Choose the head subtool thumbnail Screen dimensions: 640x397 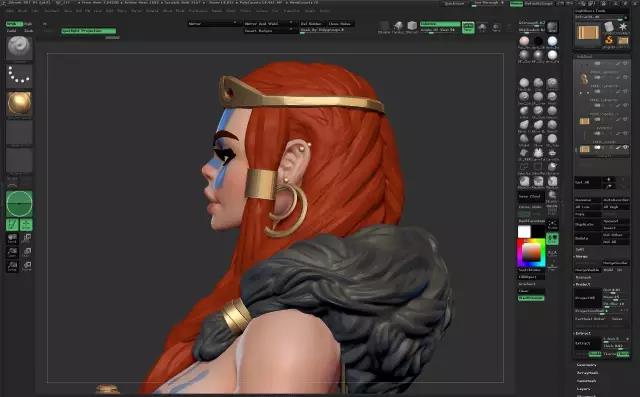click(584, 79)
